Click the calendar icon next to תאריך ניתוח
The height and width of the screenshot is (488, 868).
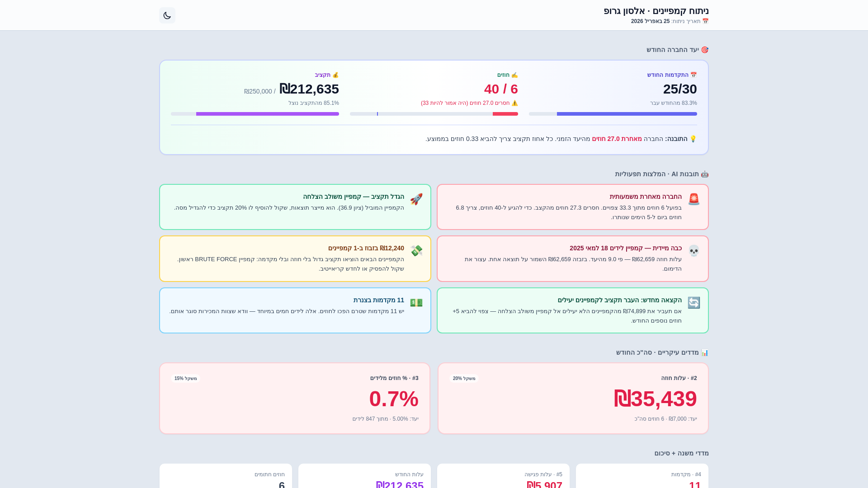point(705,21)
